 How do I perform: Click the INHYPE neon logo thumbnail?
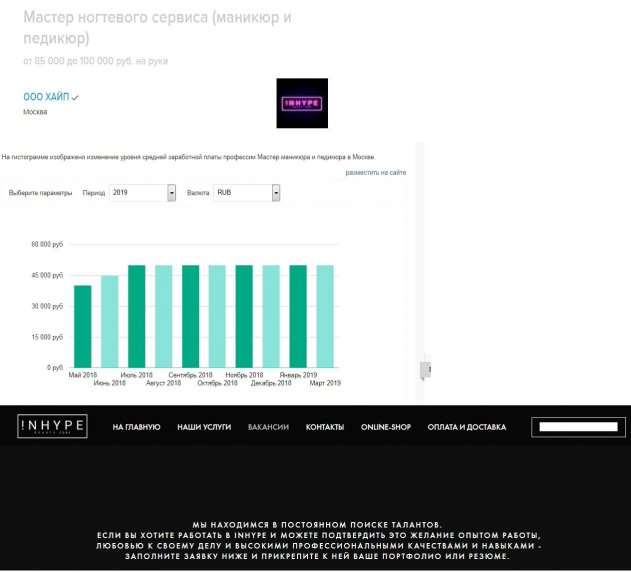click(x=301, y=103)
